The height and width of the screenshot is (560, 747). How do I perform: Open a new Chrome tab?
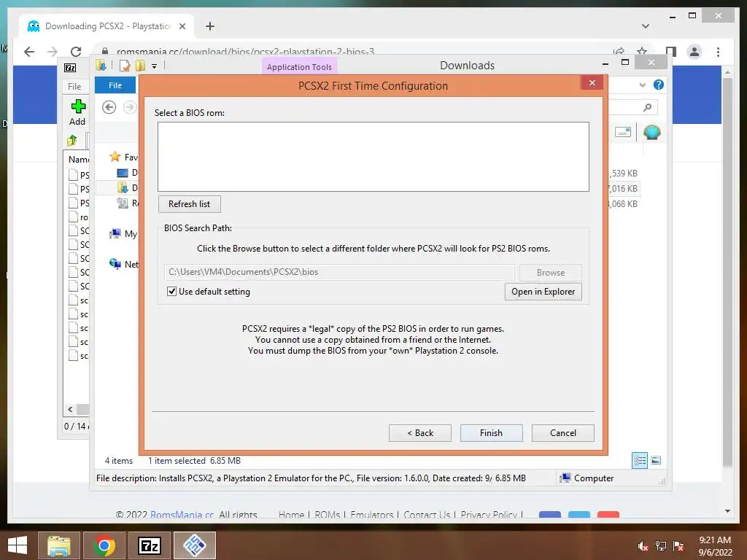[x=209, y=26]
